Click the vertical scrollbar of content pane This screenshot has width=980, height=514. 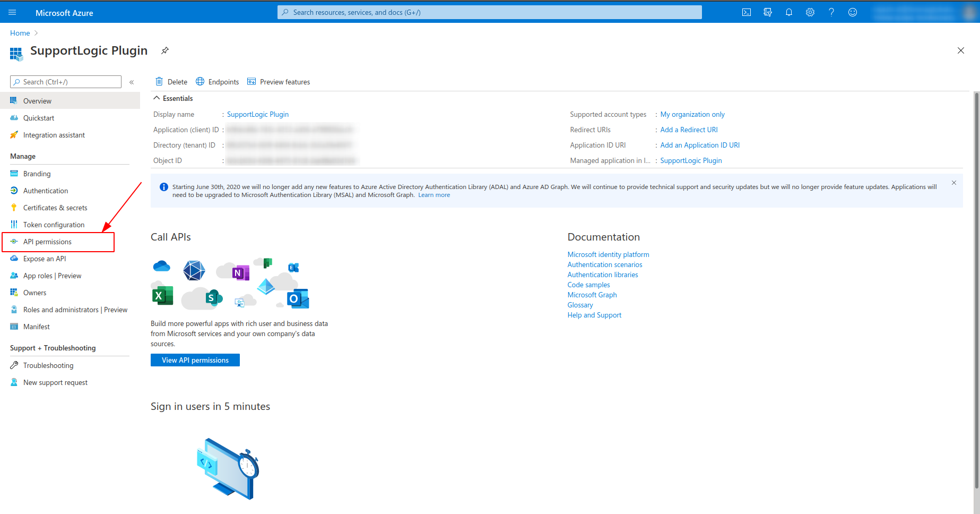[x=976, y=291]
